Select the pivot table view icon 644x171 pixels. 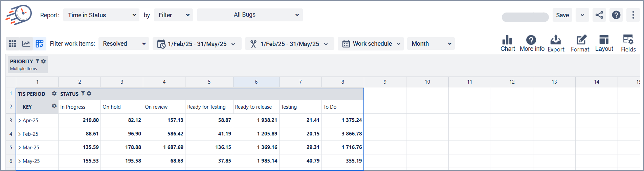[x=40, y=44]
